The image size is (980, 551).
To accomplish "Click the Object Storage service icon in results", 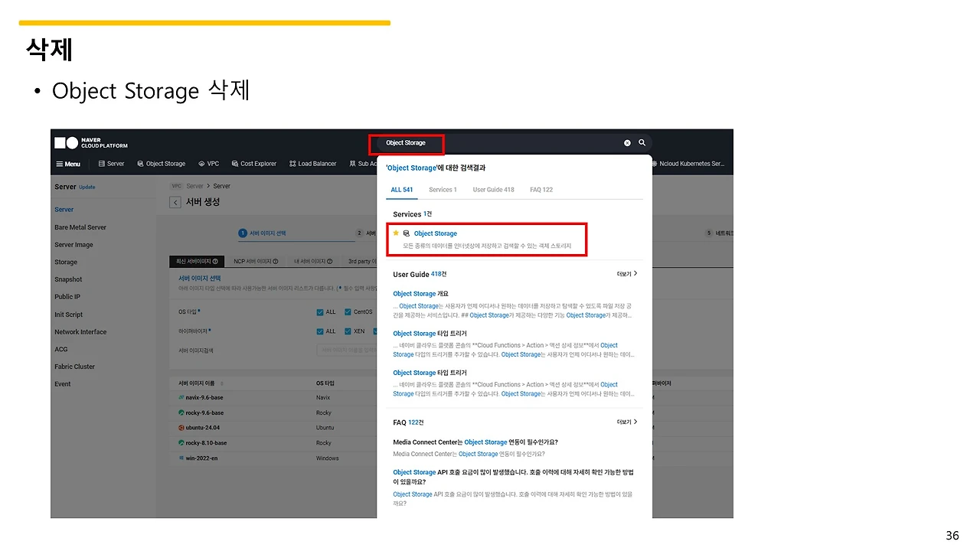I will click(x=407, y=233).
